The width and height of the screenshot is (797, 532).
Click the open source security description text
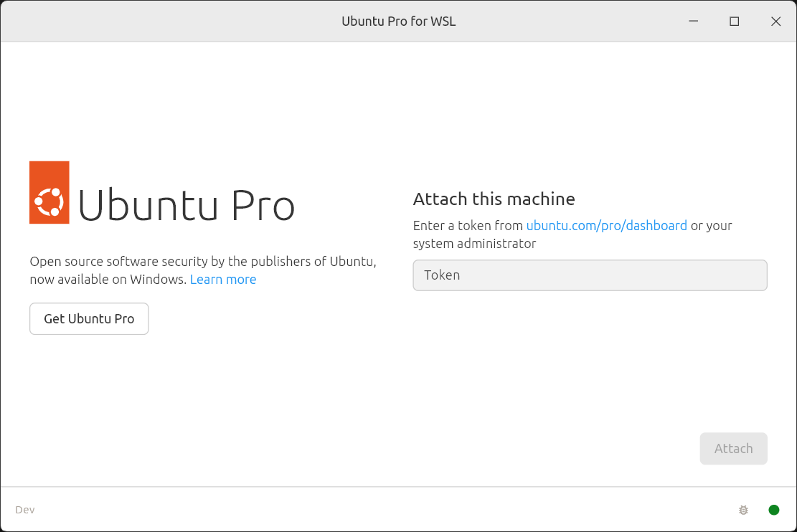202,270
